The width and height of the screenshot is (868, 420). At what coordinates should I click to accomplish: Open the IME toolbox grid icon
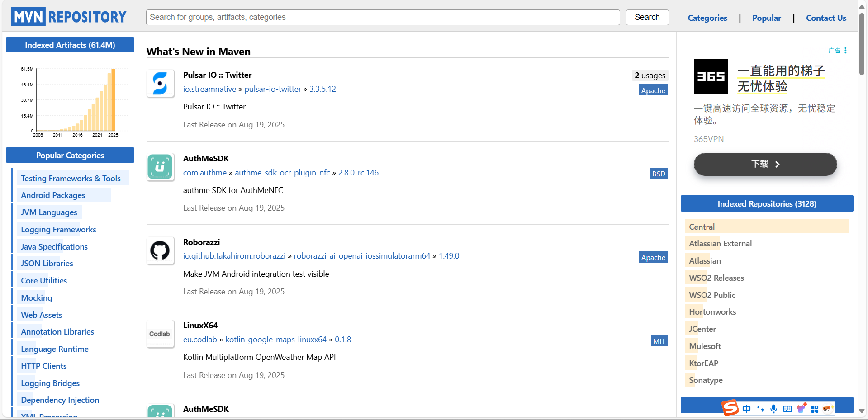coord(815,409)
